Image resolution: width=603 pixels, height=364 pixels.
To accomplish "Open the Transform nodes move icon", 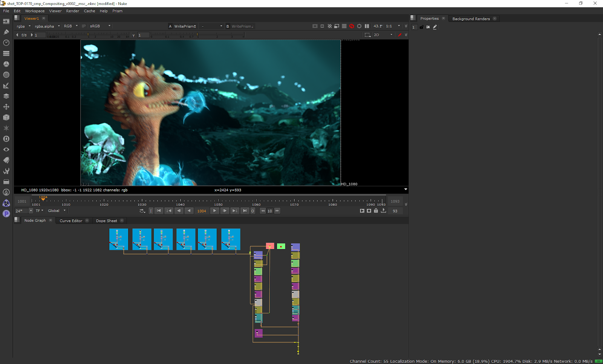I will (x=6, y=107).
